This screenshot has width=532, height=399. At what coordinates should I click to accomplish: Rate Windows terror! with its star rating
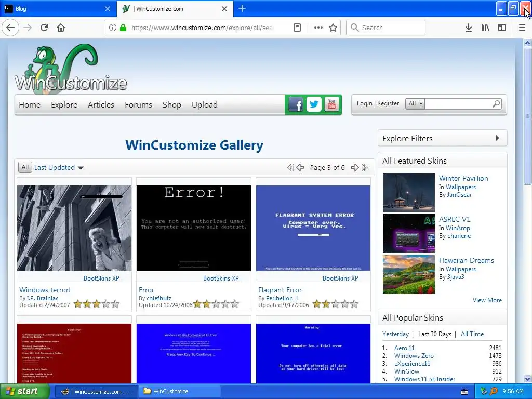click(x=97, y=304)
